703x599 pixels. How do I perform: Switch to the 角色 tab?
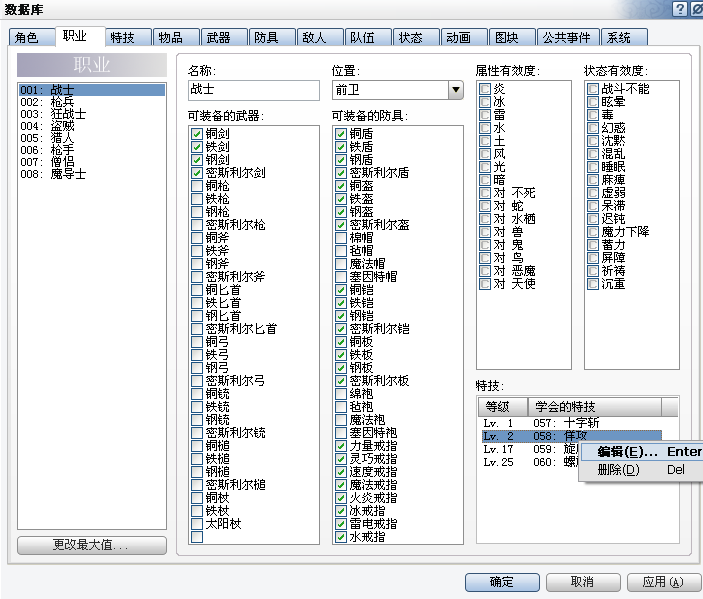point(31,37)
